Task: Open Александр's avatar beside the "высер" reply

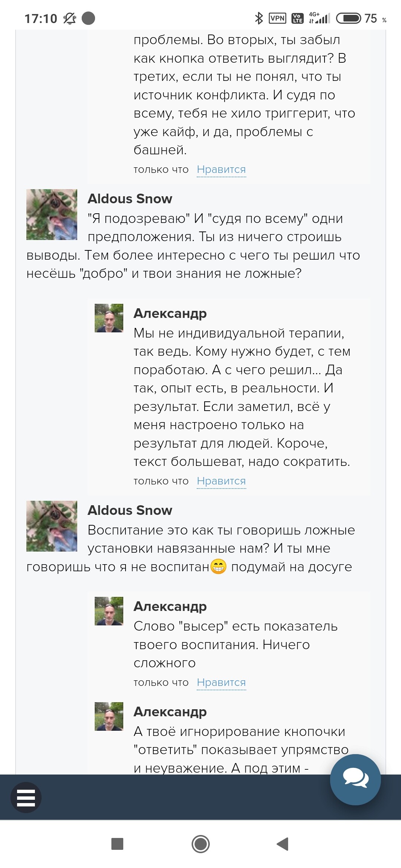Action: pyautogui.click(x=109, y=611)
